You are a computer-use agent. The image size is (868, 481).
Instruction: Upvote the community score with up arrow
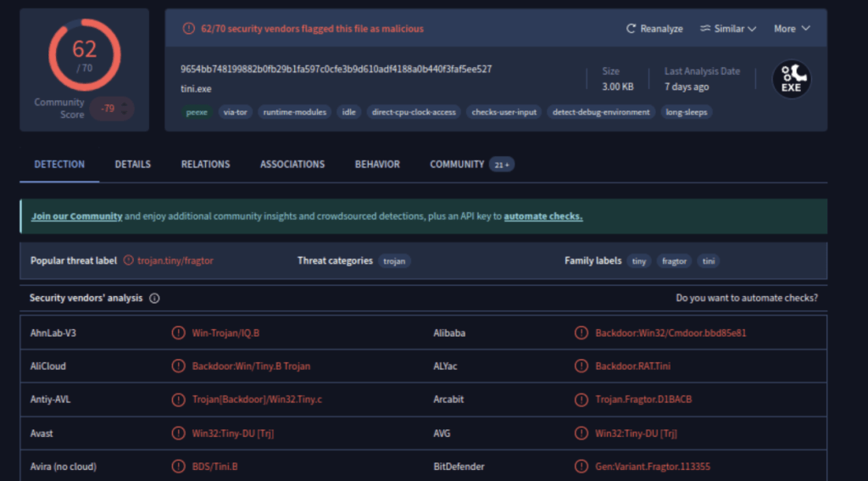coord(125,104)
